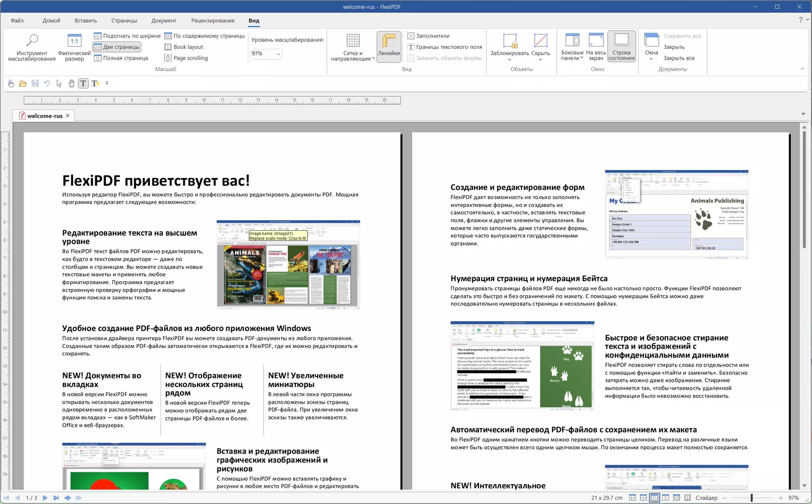Go to next page using status bar arrow
This screenshot has width=812, height=504.
[45, 498]
